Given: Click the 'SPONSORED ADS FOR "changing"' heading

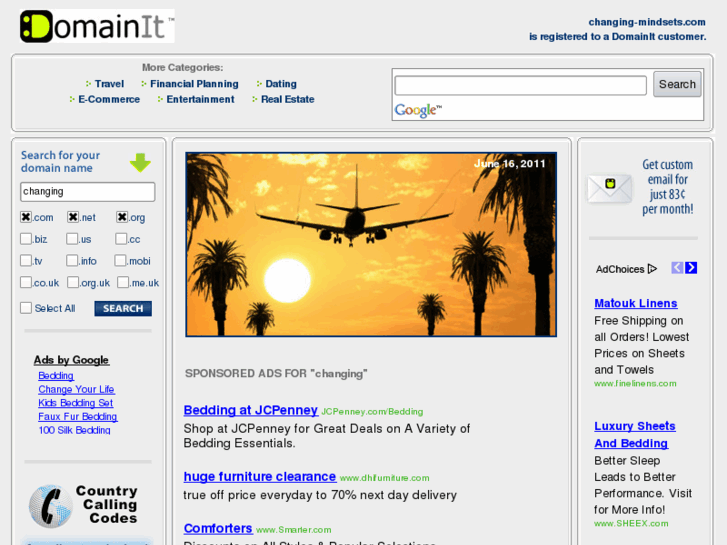Looking at the screenshot, I should tap(276, 373).
